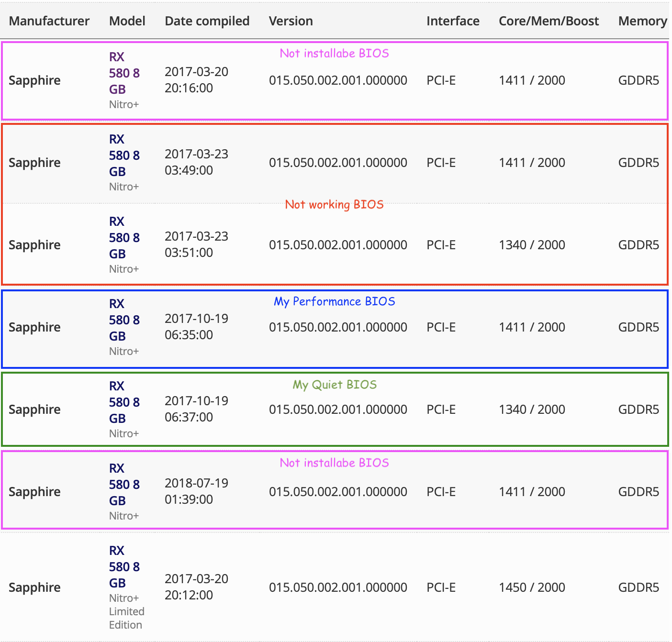Sort by the Model column header
The height and width of the screenshot is (642, 672).
(x=127, y=21)
